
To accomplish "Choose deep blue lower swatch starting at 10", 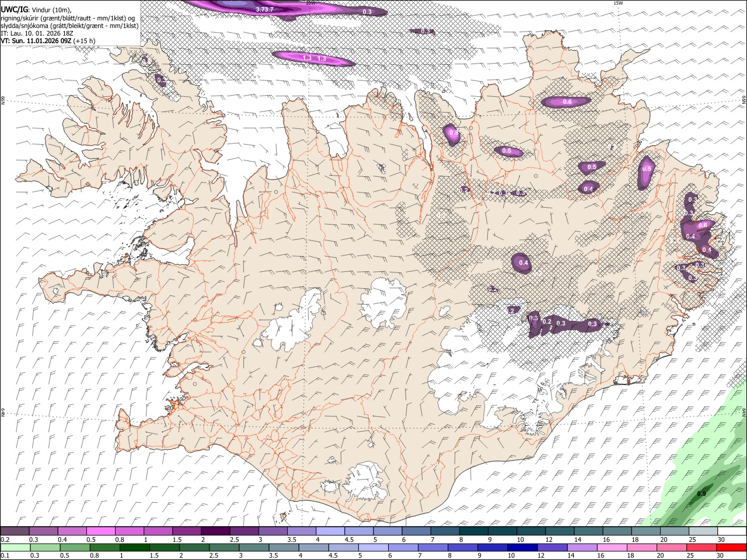I will tap(522, 547).
